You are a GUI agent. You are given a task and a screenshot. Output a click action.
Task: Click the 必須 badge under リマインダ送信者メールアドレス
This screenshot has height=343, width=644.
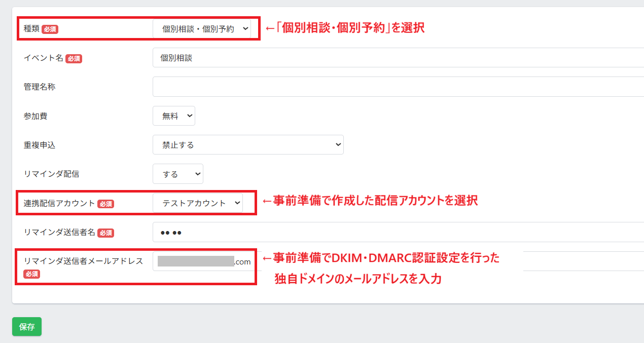click(x=31, y=274)
